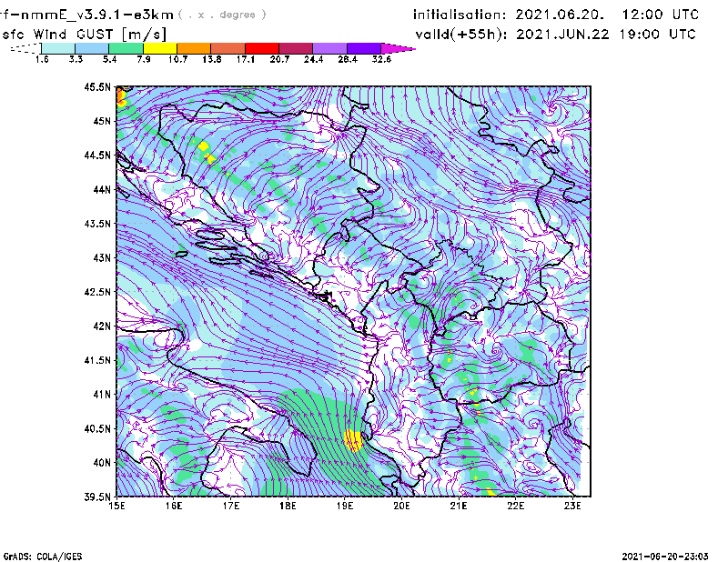Click the longitude label '23E'

572,506
